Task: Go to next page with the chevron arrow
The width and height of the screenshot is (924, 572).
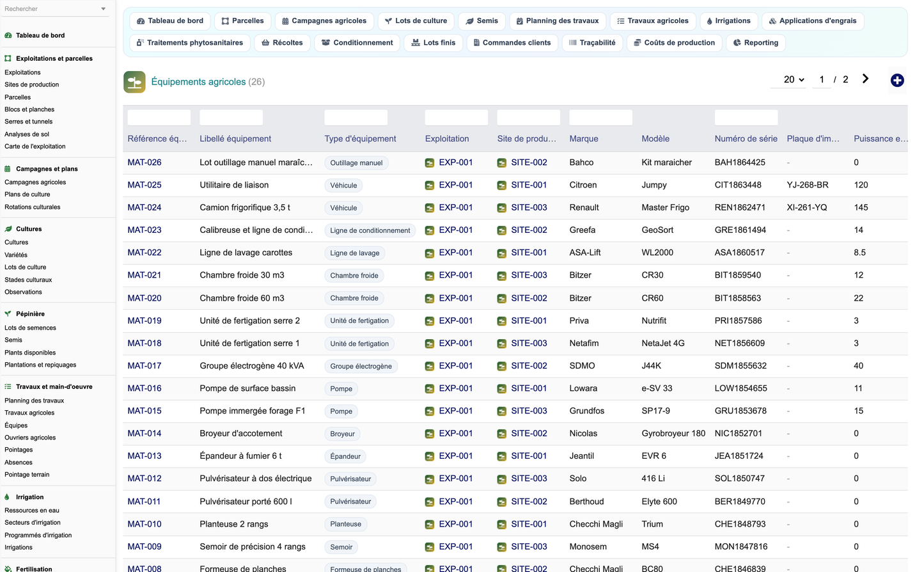Action: coord(865,79)
